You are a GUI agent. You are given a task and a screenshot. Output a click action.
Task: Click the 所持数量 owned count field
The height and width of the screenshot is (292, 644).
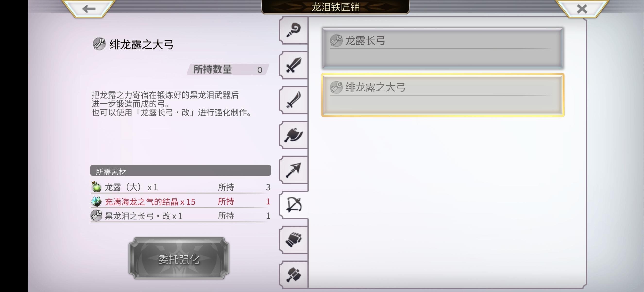pos(228,69)
